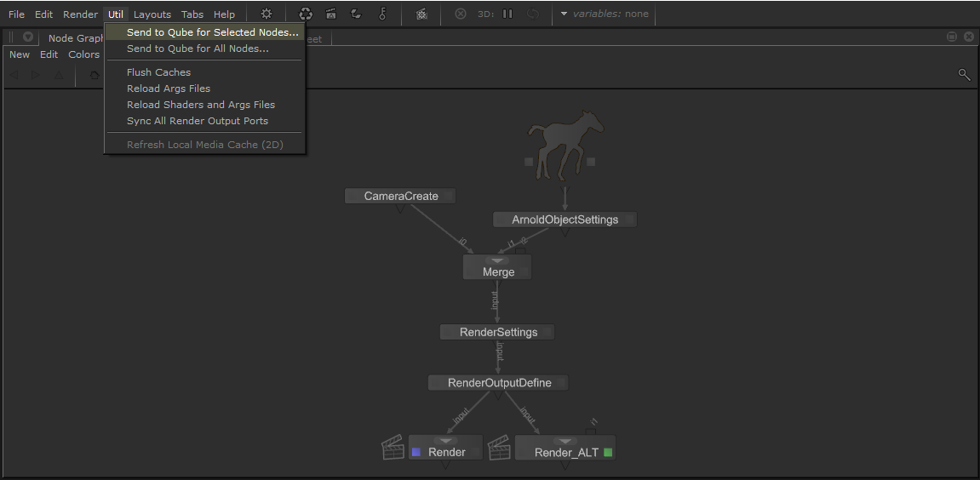Open project settings gear icon
This screenshot has width=980, height=480.
[x=266, y=14]
